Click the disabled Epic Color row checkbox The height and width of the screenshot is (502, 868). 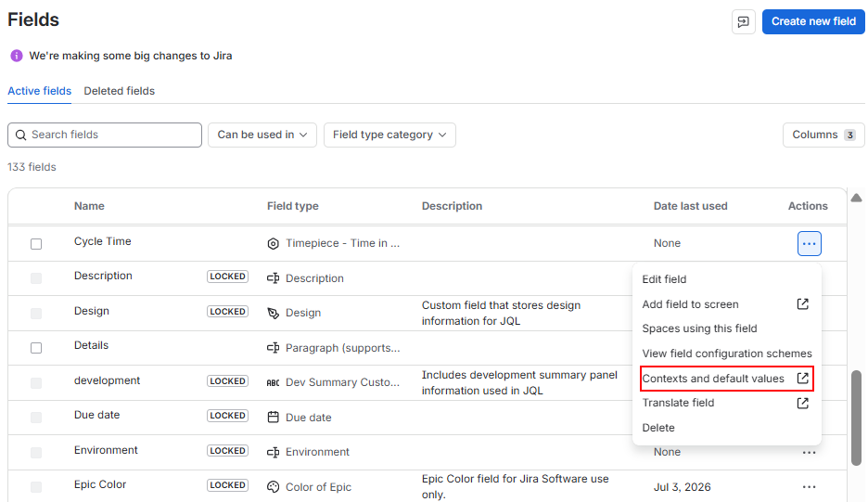tap(36, 487)
